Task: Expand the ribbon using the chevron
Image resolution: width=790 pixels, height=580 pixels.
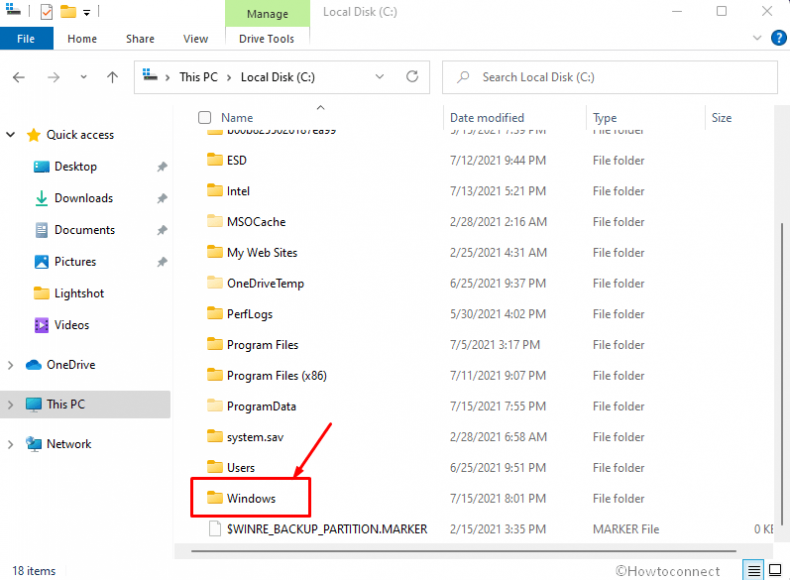Action: click(x=757, y=38)
